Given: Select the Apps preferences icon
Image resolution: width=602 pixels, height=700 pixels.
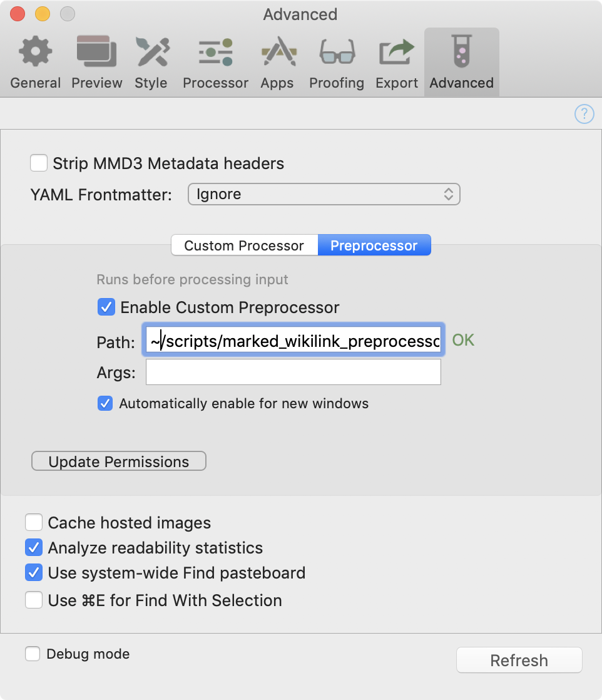Looking at the screenshot, I should coord(277,63).
